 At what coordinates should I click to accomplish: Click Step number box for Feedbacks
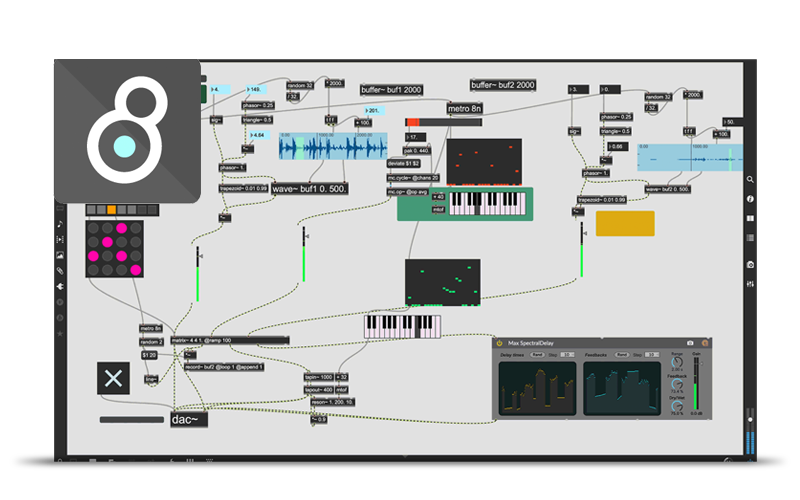click(x=652, y=355)
